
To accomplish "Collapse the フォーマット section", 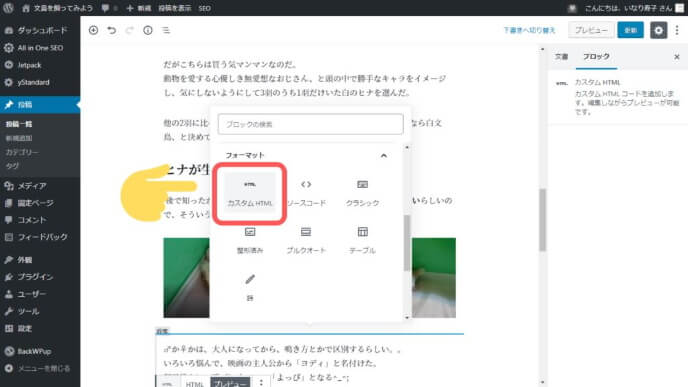I will 383,155.
